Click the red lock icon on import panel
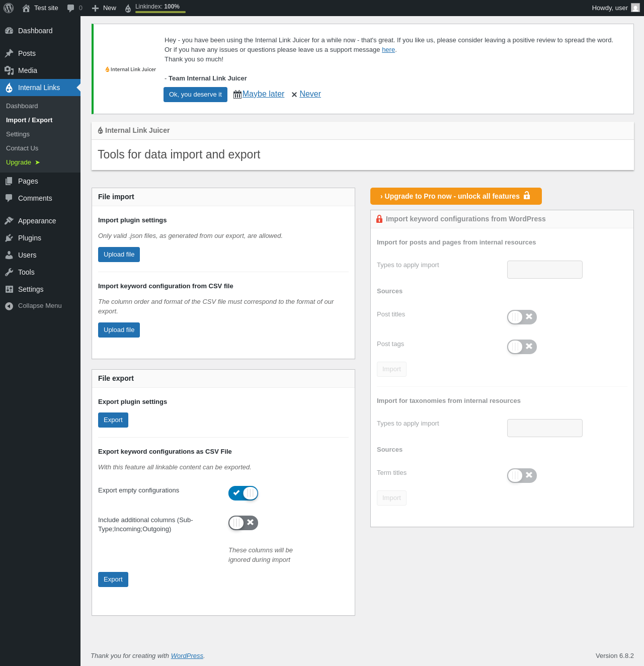The height and width of the screenshot is (666, 644). click(x=379, y=219)
